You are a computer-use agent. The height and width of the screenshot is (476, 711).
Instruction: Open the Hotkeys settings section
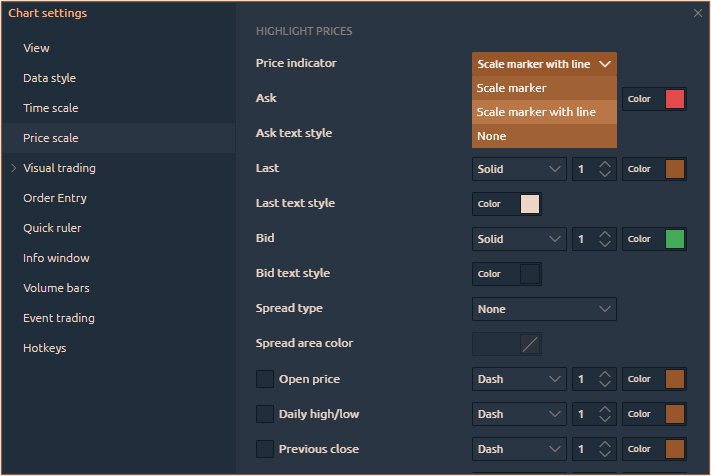pos(44,348)
